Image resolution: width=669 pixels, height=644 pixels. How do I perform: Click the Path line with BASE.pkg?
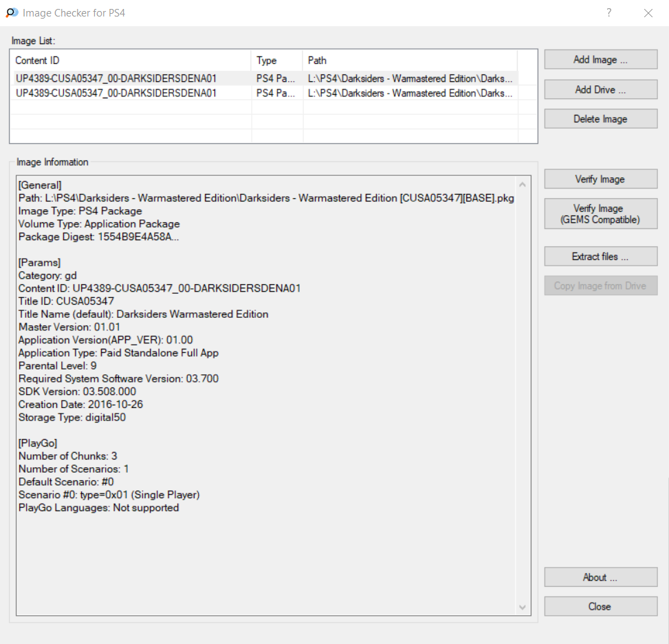coord(266,198)
